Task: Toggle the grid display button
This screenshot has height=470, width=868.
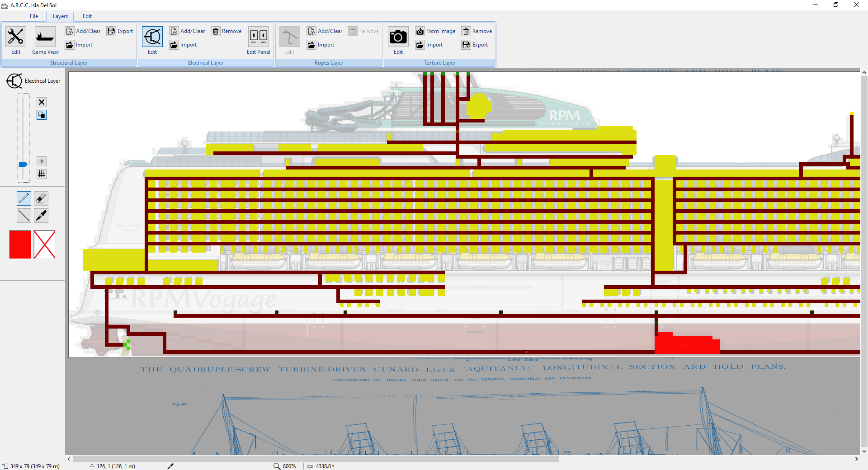Action: [x=42, y=174]
